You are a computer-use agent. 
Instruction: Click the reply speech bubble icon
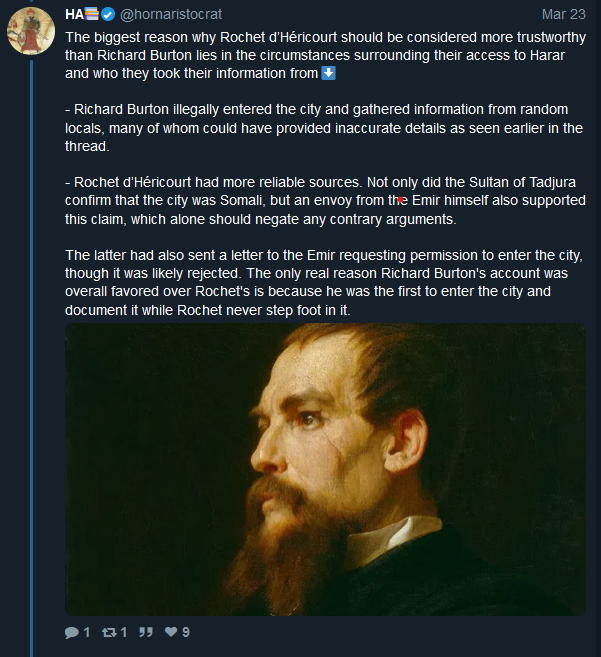[71, 632]
